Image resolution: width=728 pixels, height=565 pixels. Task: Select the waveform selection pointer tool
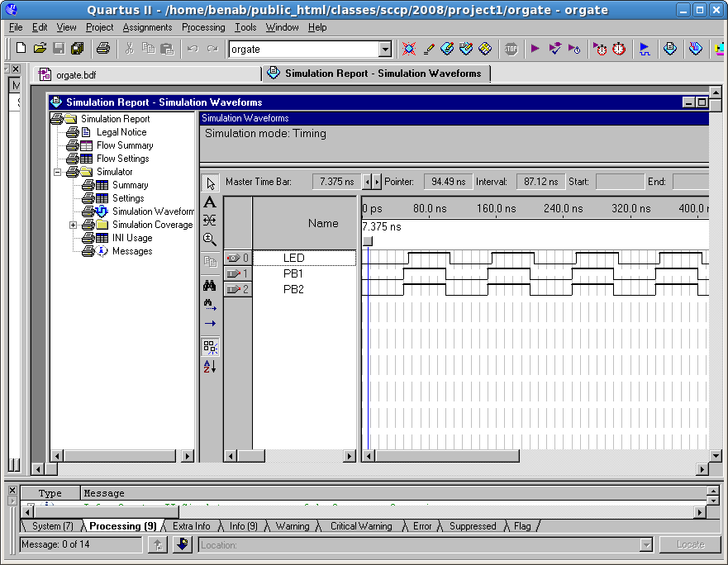coord(210,183)
